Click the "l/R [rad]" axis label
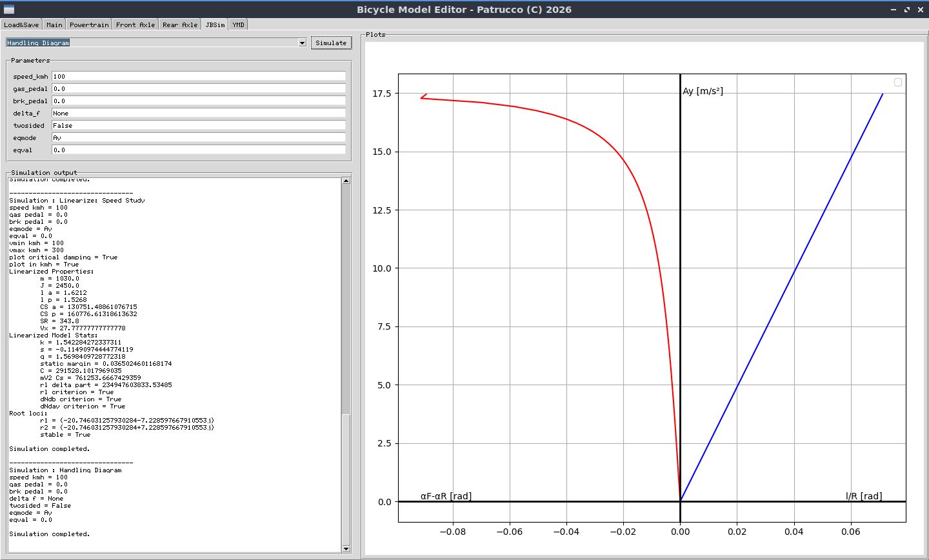Screen dimensions: 929x560 point(864,496)
